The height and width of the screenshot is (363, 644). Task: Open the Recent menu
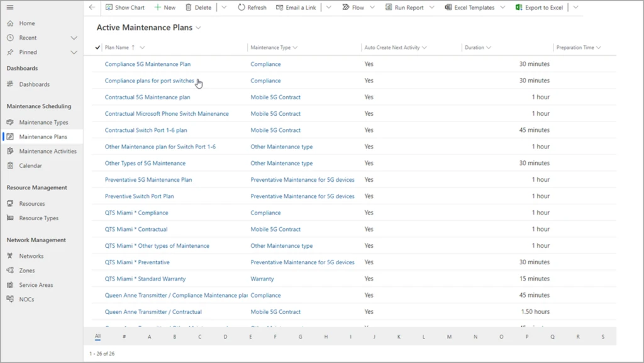26,37
